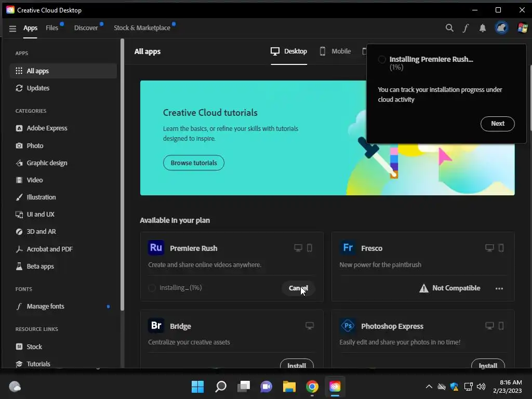The image size is (532, 399).
Task: Open the Discover tab
Action: (86, 28)
